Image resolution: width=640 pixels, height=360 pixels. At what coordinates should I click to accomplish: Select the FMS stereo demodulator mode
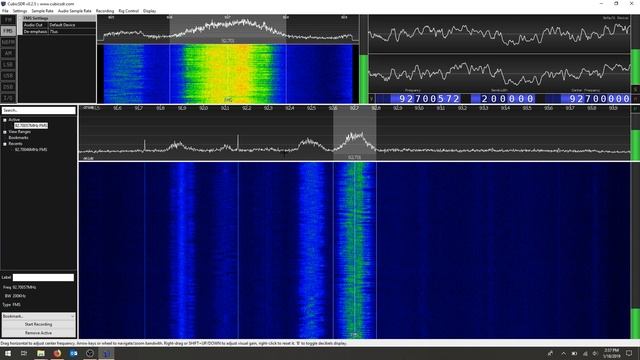click(8, 31)
